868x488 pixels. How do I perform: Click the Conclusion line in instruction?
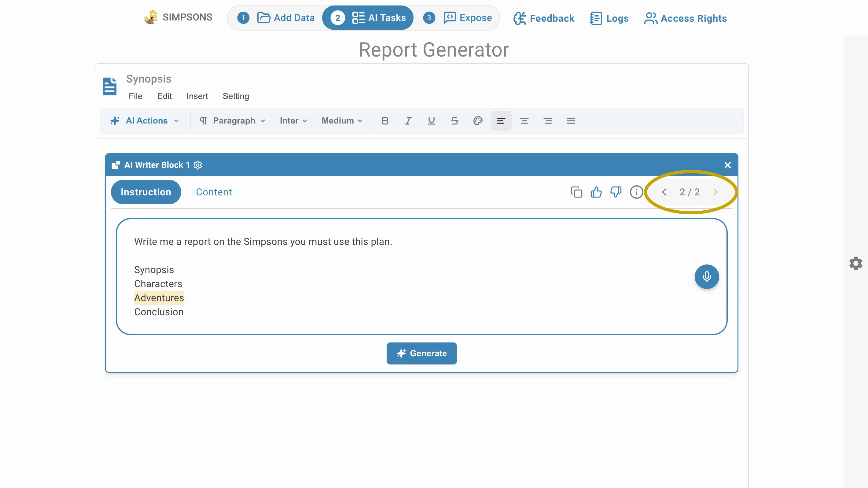159,312
